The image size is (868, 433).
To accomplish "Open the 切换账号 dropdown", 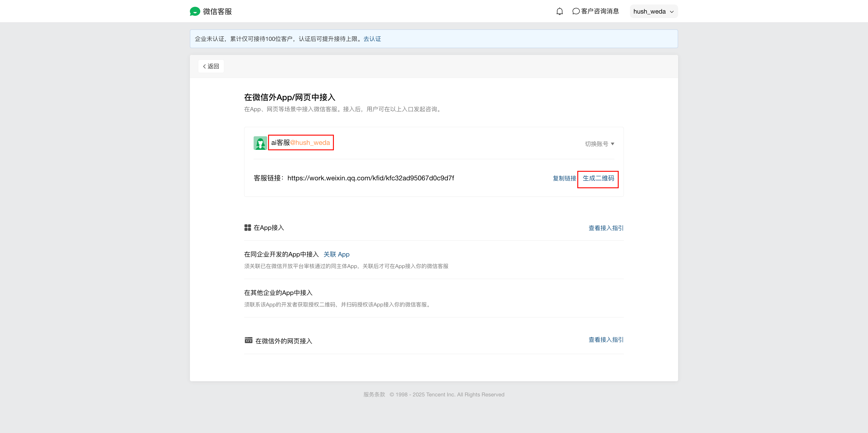I will click(x=599, y=144).
